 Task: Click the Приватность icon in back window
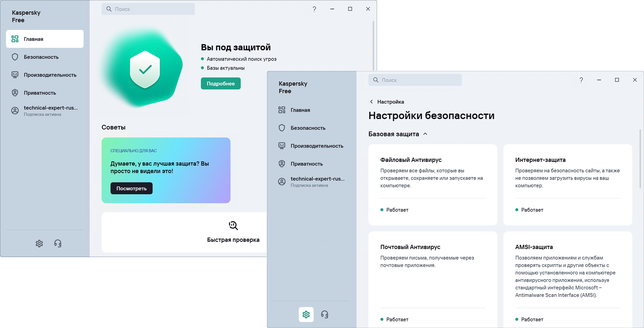coord(15,93)
